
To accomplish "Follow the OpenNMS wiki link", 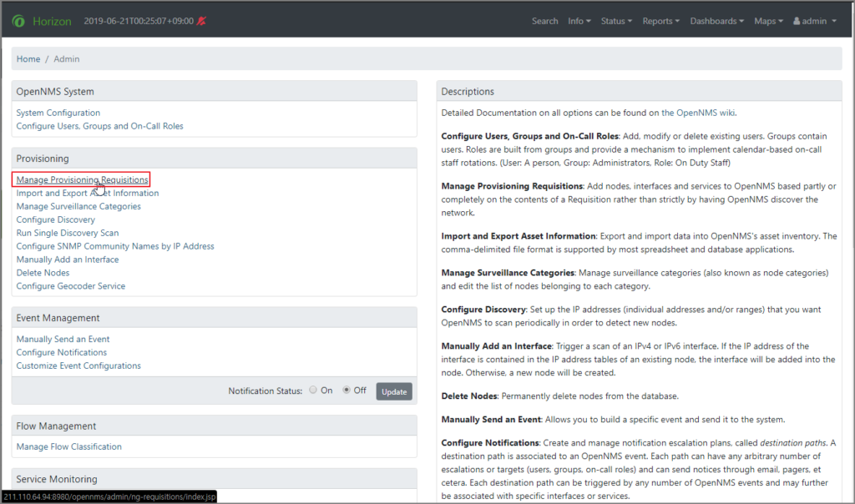I will pyautogui.click(x=699, y=113).
